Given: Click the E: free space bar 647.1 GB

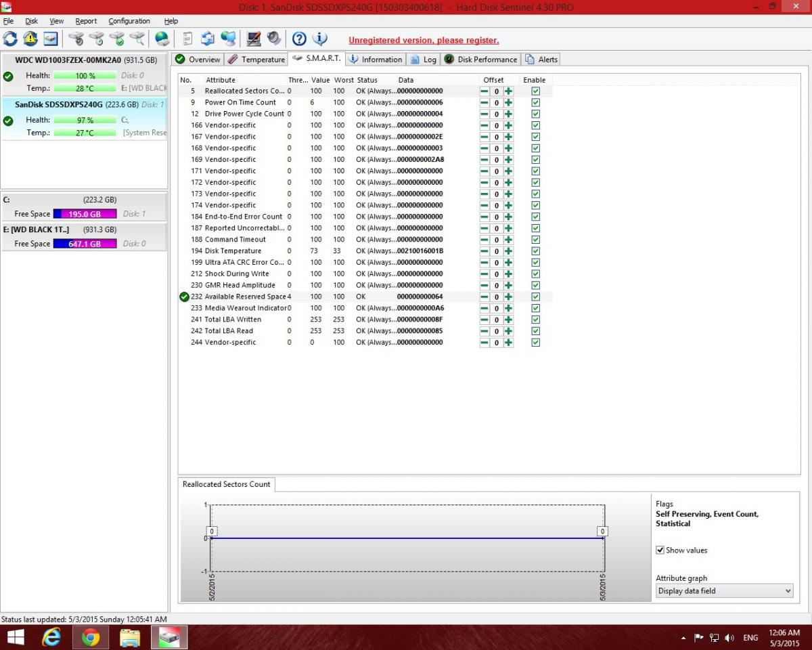Looking at the screenshot, I should point(85,244).
